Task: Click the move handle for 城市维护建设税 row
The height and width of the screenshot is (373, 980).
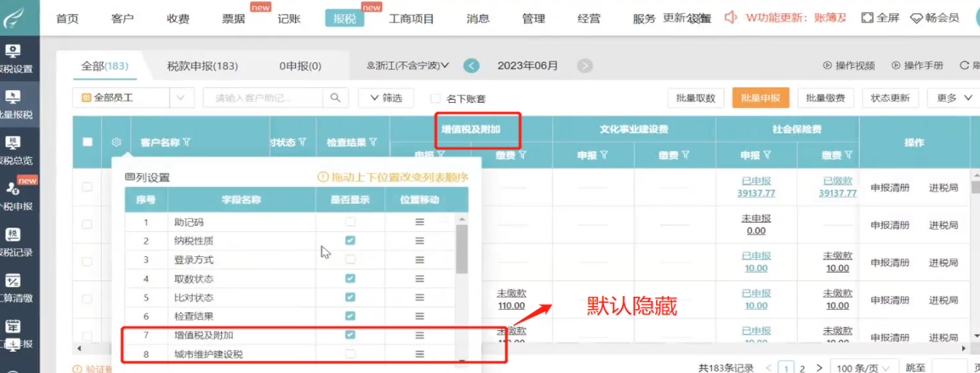Action: tap(420, 354)
